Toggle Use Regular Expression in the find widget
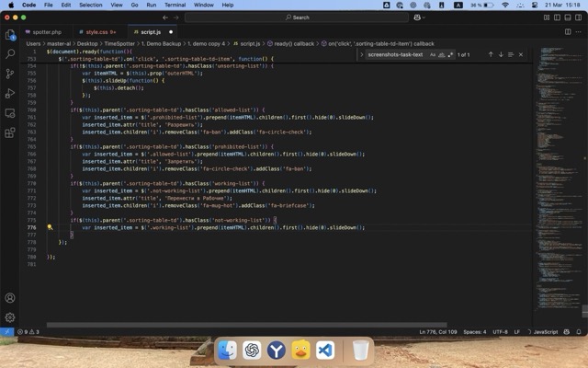The width and height of the screenshot is (588, 368). pos(450,54)
